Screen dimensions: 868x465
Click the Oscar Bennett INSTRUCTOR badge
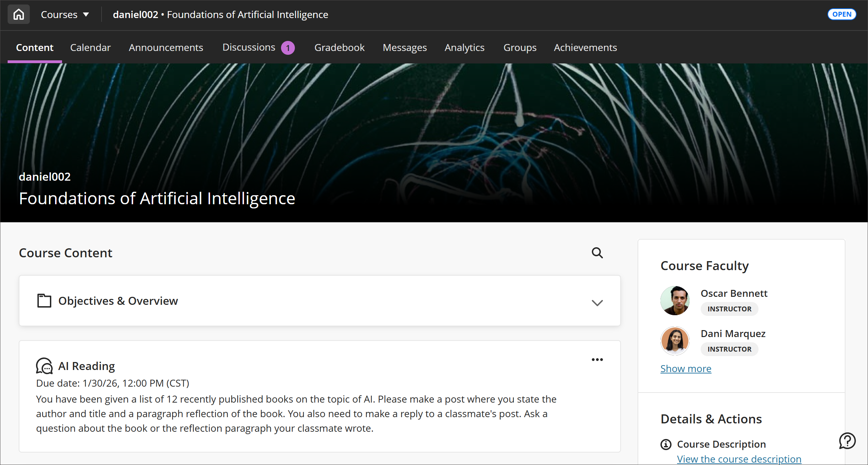point(729,309)
